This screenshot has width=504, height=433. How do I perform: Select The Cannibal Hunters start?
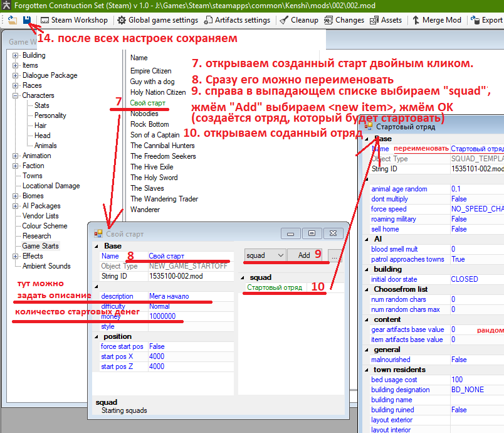click(x=162, y=146)
